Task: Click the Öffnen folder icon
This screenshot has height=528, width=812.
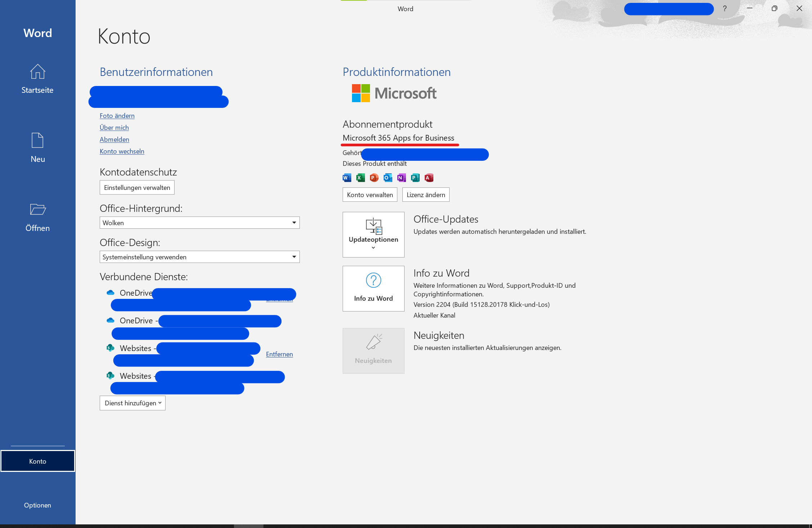Action: (x=37, y=209)
